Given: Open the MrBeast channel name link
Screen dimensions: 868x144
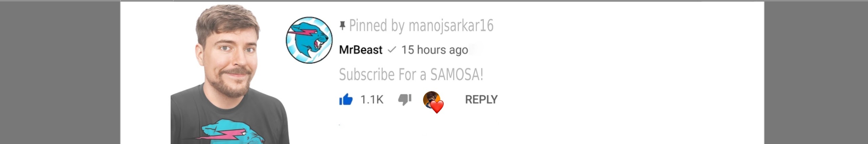Looking at the screenshot, I should pyautogui.click(x=361, y=50).
